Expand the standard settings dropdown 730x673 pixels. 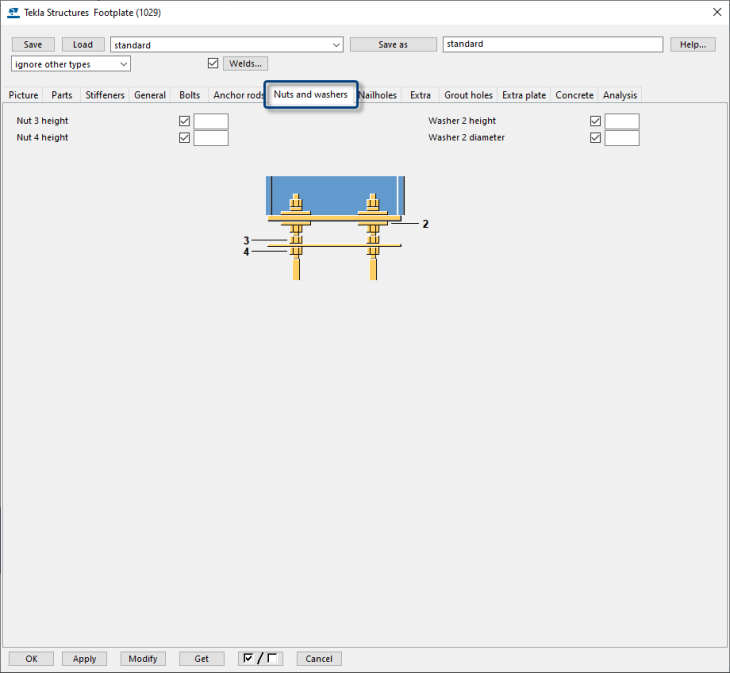(335, 45)
